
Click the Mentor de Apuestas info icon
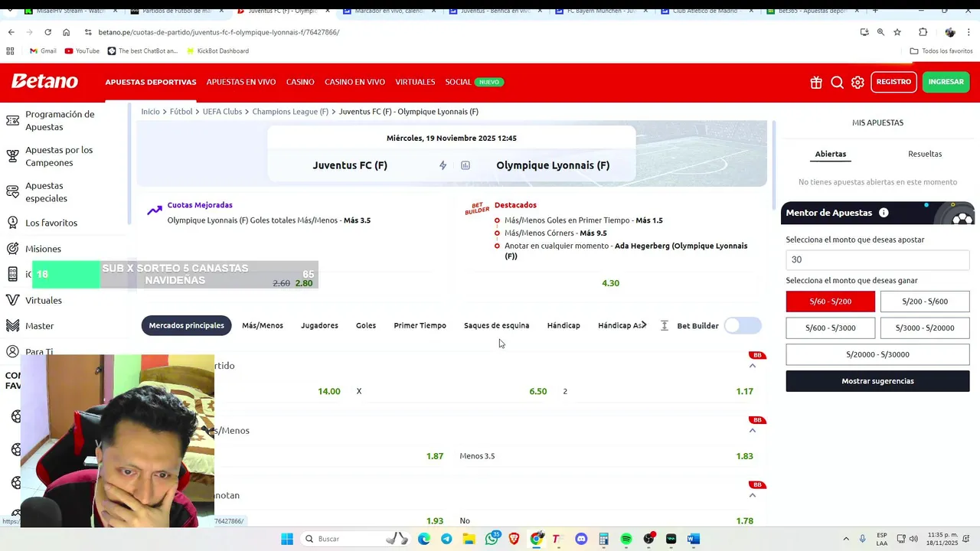pyautogui.click(x=884, y=213)
